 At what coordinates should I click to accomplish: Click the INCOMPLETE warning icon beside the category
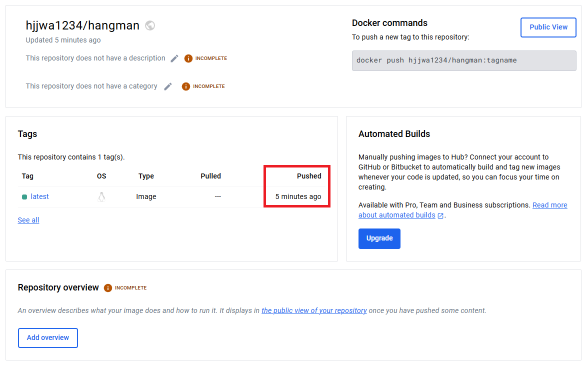point(185,86)
